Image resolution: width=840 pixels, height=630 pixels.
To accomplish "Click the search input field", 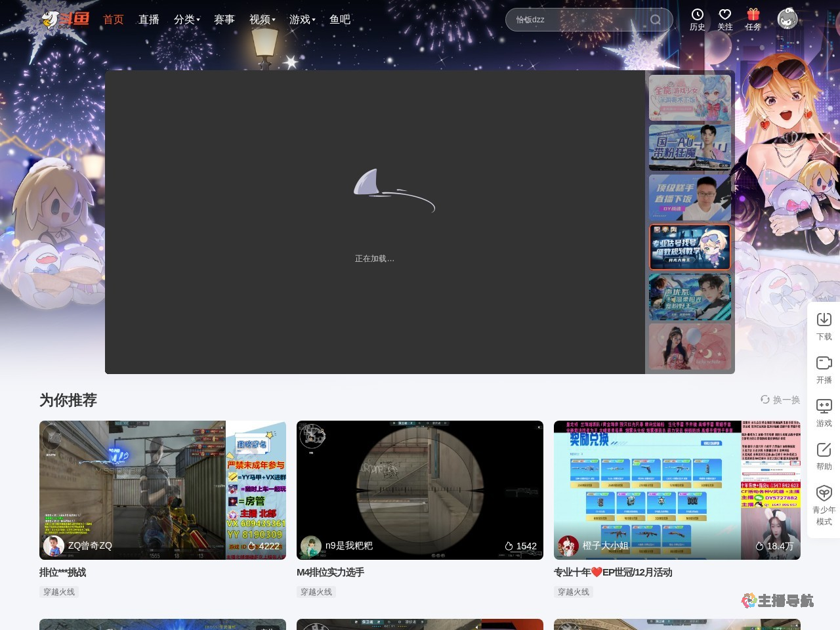I will click(x=577, y=20).
